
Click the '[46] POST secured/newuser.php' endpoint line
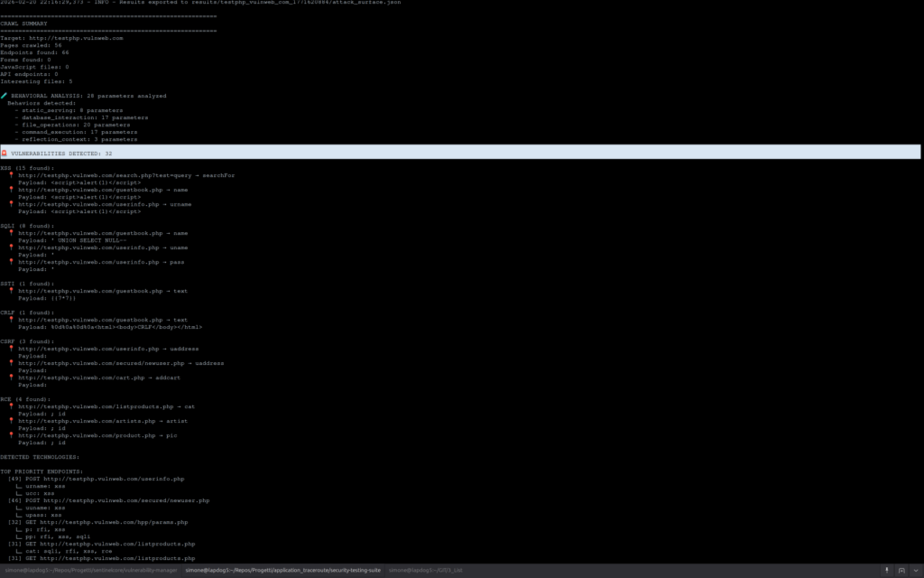tap(108, 500)
